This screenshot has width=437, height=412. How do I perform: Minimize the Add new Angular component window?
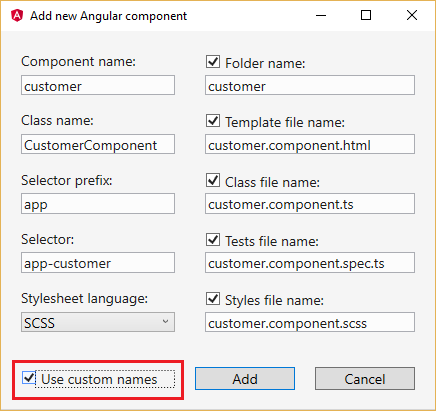321,15
